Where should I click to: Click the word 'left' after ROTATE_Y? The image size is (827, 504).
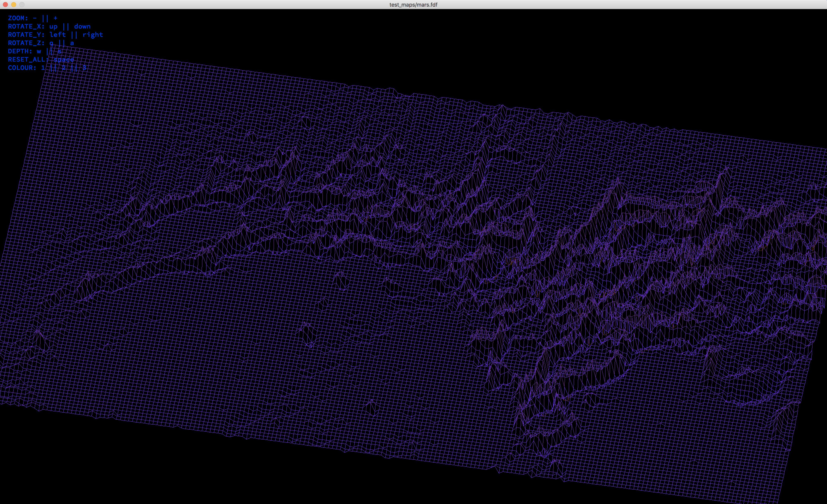57,35
